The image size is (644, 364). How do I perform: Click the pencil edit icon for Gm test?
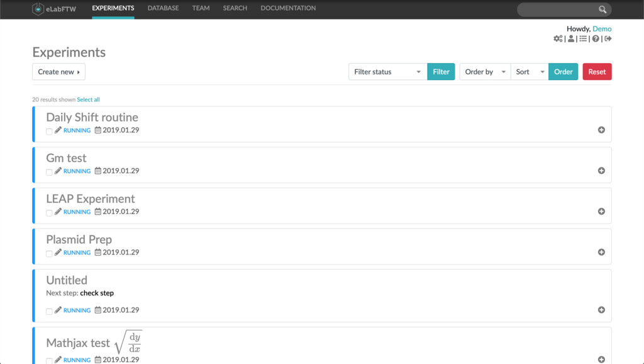coord(58,171)
